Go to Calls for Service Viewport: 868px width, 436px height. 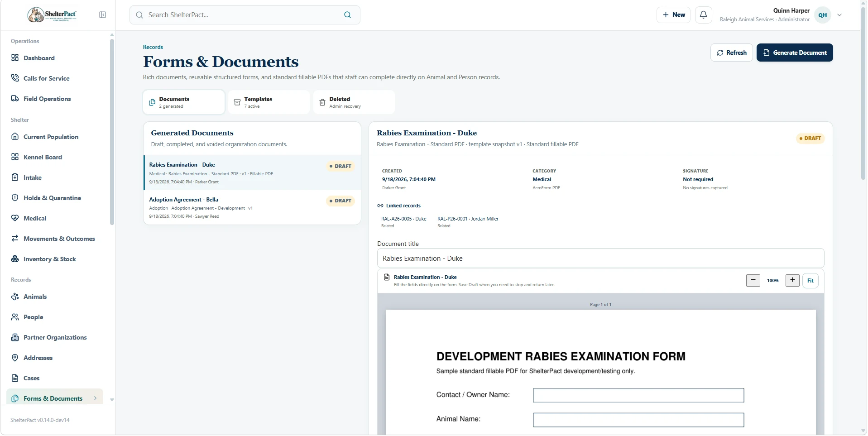coord(55,78)
